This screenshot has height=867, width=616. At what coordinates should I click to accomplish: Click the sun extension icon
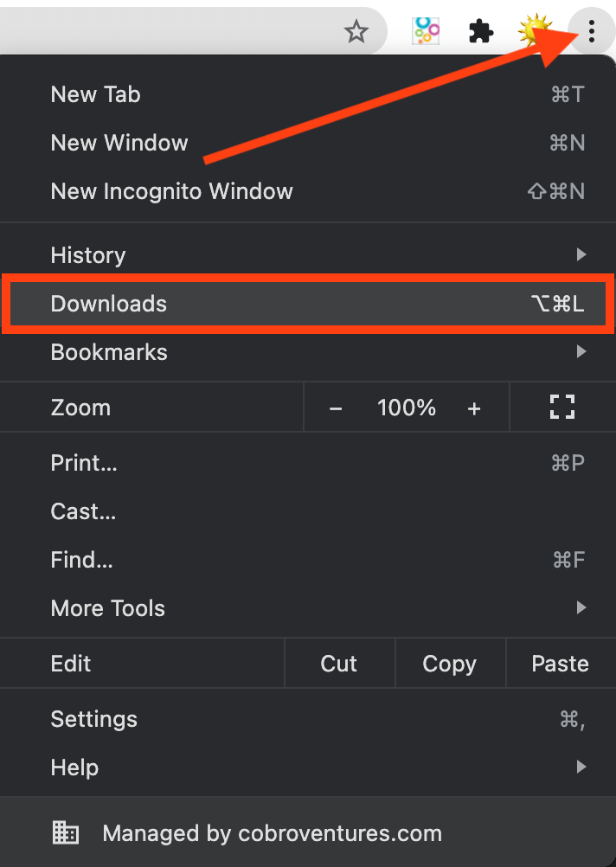coord(535,30)
